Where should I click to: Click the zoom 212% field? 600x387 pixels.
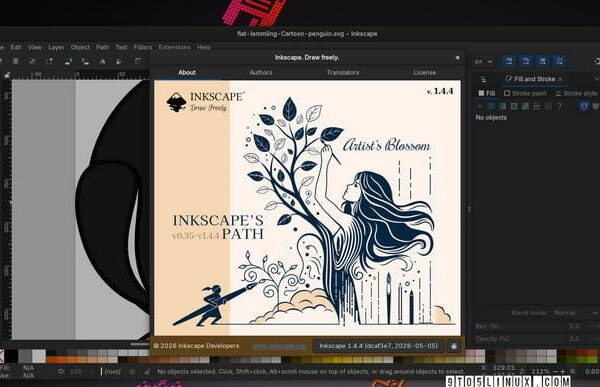540,372
